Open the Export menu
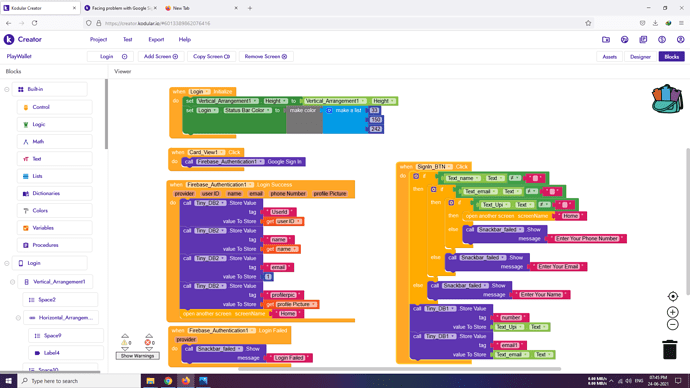The height and width of the screenshot is (388, 690). (x=156, y=40)
